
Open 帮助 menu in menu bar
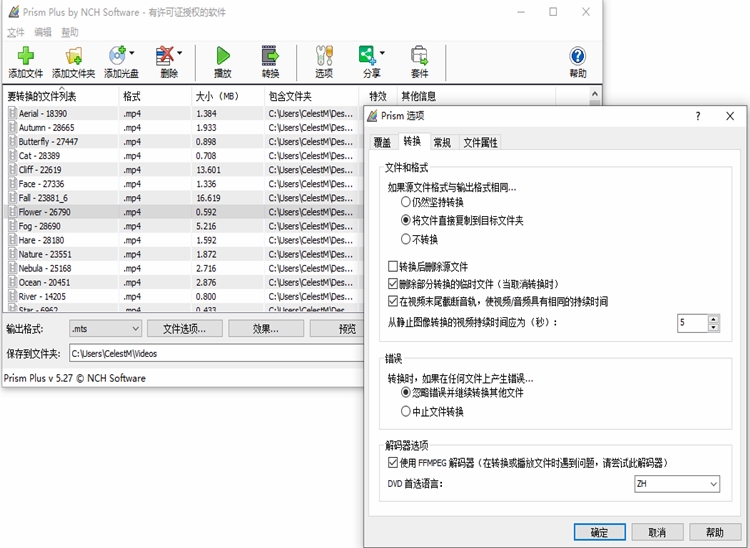pyautogui.click(x=70, y=32)
